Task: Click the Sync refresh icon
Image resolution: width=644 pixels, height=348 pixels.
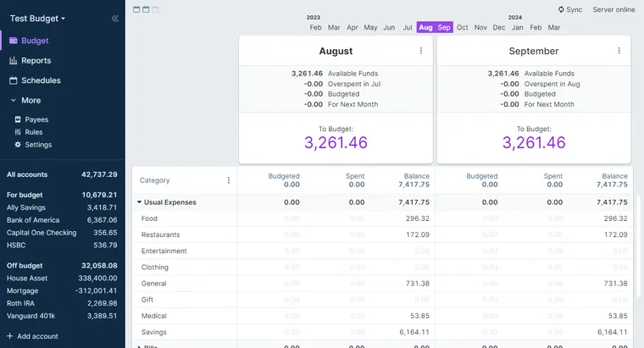Action: [561, 9]
